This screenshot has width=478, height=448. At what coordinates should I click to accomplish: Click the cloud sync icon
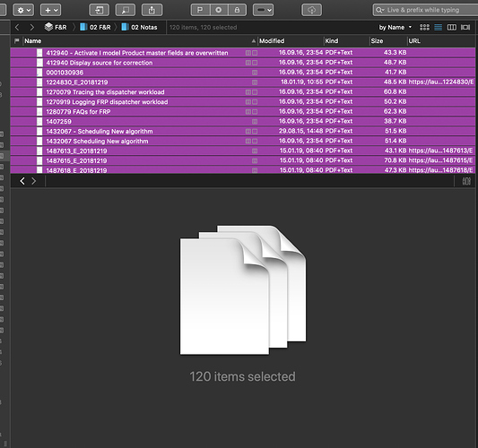pyautogui.click(x=311, y=10)
